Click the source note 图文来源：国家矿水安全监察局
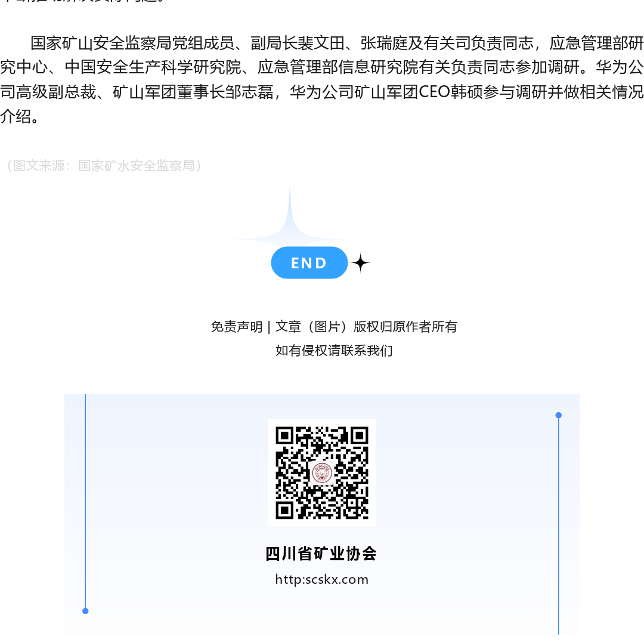Viewport: 644px width, 644px height. tap(103, 166)
